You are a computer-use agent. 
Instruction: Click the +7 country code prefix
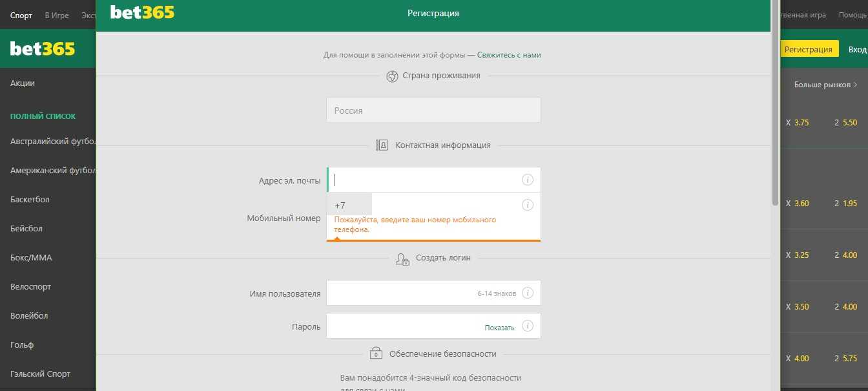(x=349, y=205)
